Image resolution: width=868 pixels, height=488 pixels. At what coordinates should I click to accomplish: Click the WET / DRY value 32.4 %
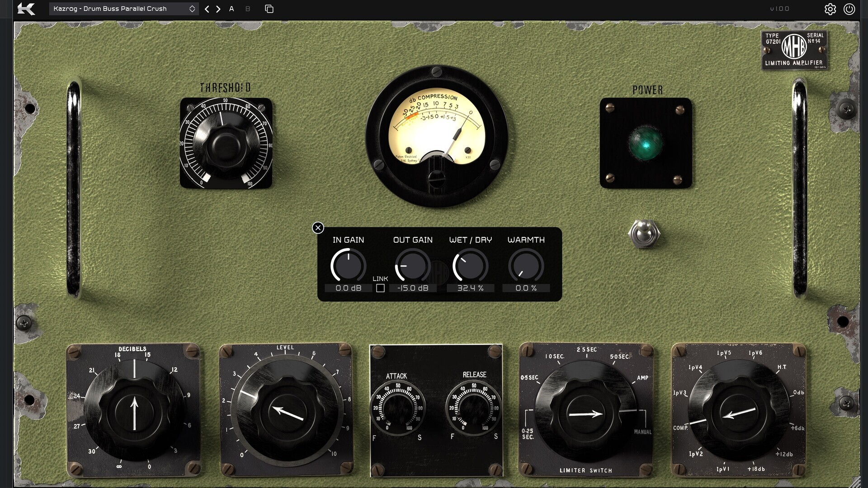click(470, 288)
